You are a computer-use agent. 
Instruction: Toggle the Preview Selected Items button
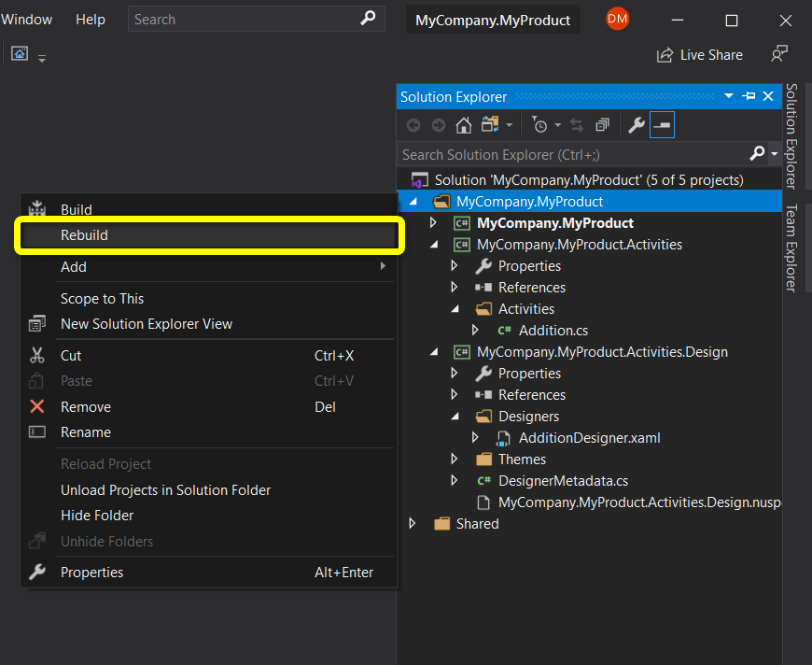click(662, 125)
